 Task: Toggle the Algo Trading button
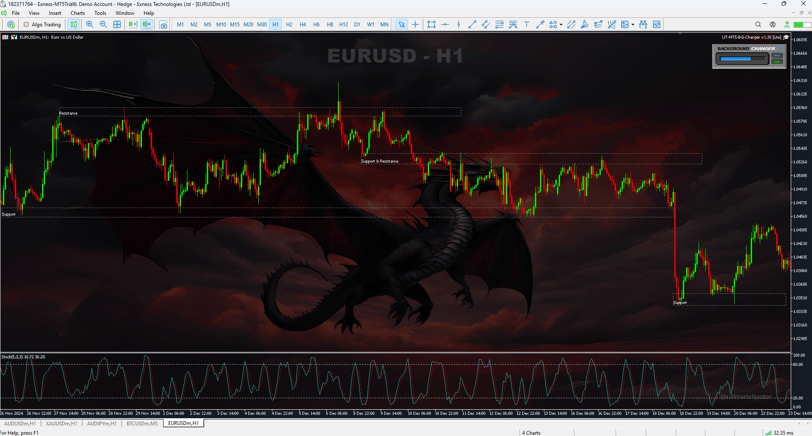click(42, 24)
